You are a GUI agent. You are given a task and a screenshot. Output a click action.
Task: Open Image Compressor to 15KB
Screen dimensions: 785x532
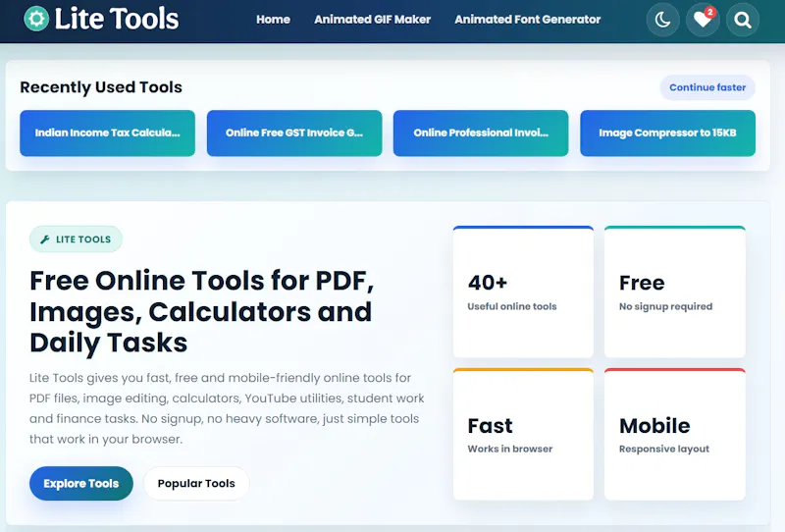(667, 133)
